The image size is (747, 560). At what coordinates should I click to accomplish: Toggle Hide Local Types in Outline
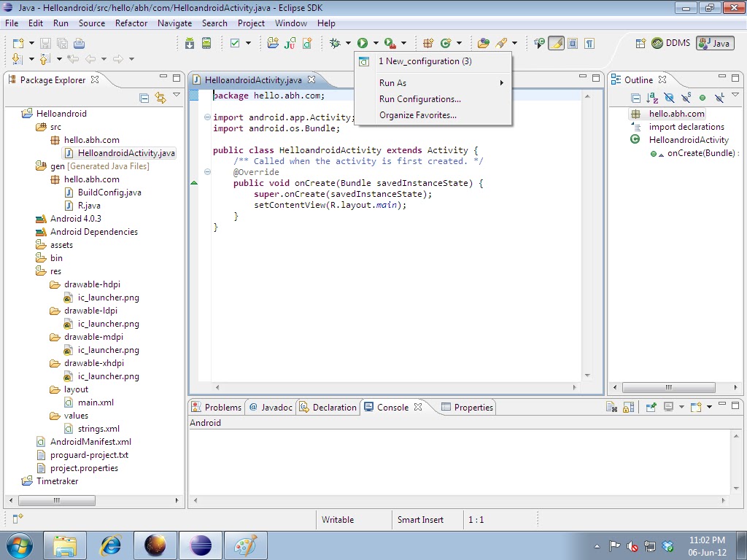[x=719, y=98]
